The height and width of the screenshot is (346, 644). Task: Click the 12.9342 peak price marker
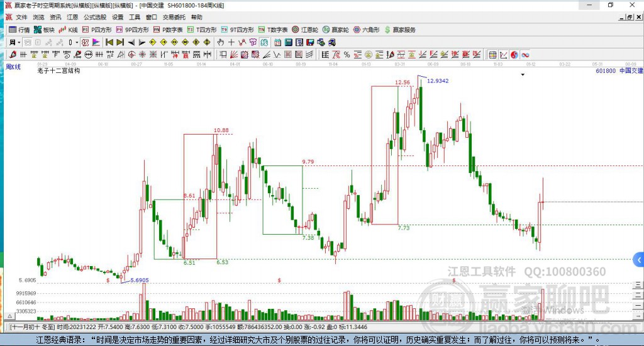point(438,81)
